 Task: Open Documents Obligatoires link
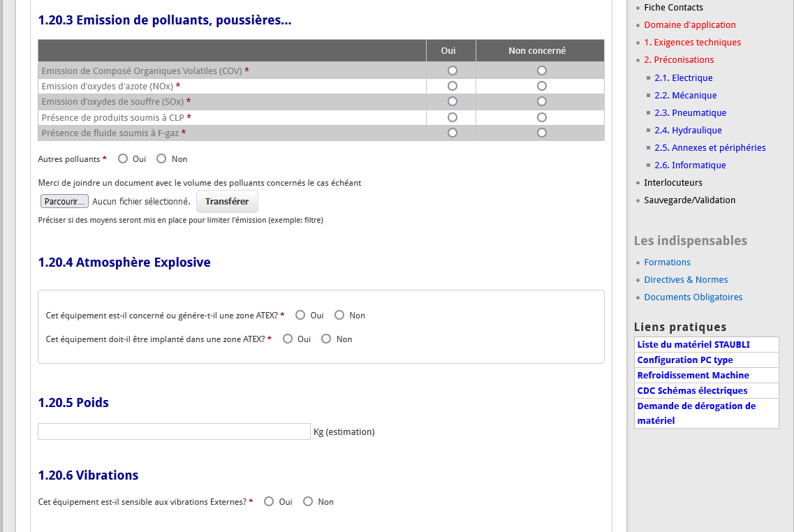[x=693, y=297]
